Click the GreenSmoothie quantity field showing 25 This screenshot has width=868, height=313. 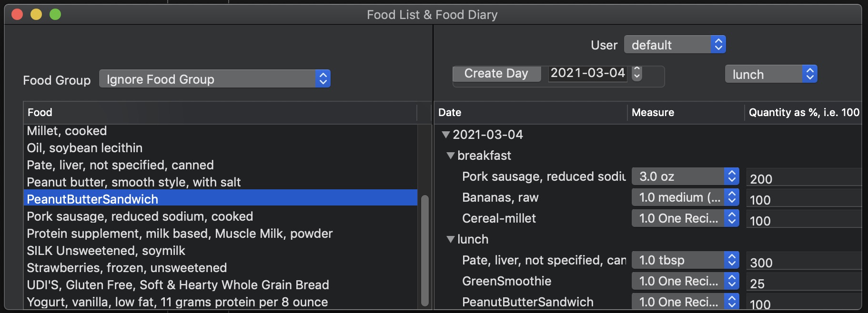click(x=803, y=284)
